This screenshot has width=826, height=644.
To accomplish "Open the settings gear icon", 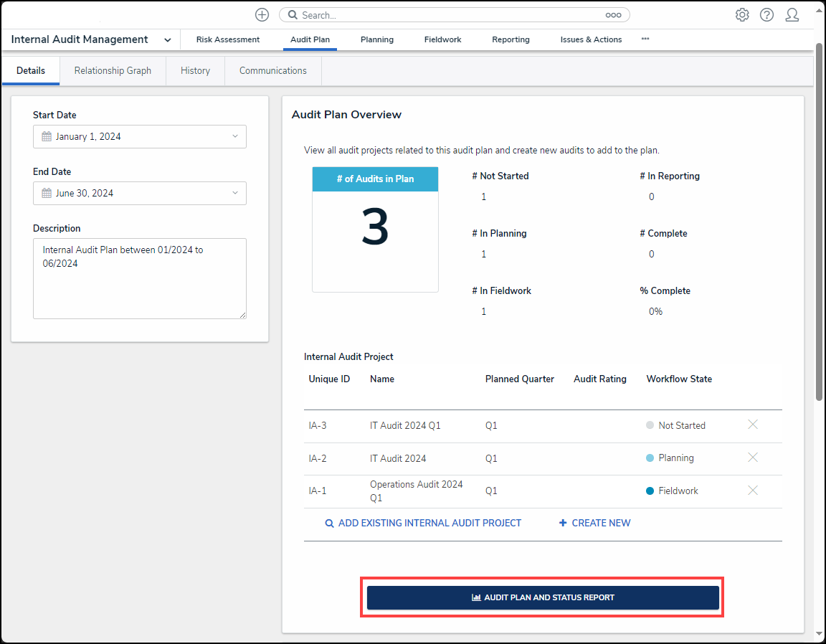I will 742,15.
